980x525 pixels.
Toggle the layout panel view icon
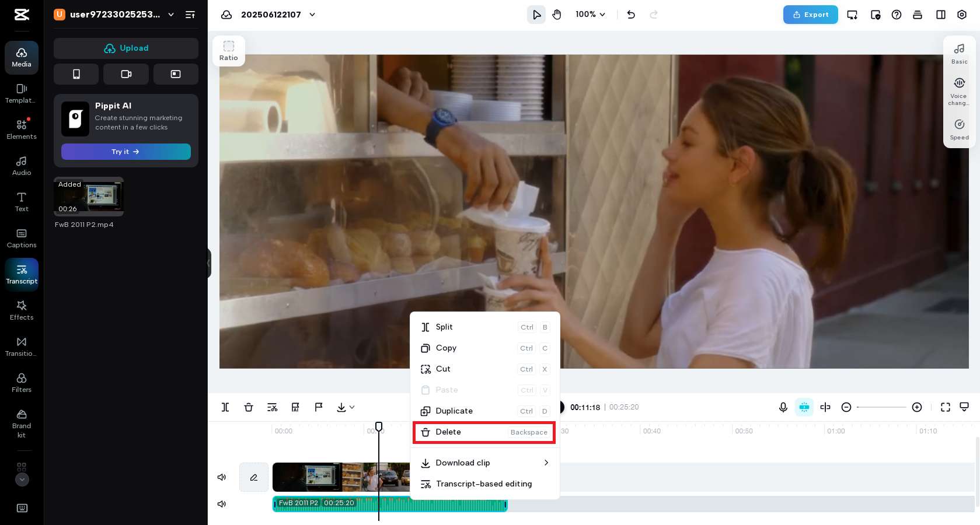coord(941,15)
